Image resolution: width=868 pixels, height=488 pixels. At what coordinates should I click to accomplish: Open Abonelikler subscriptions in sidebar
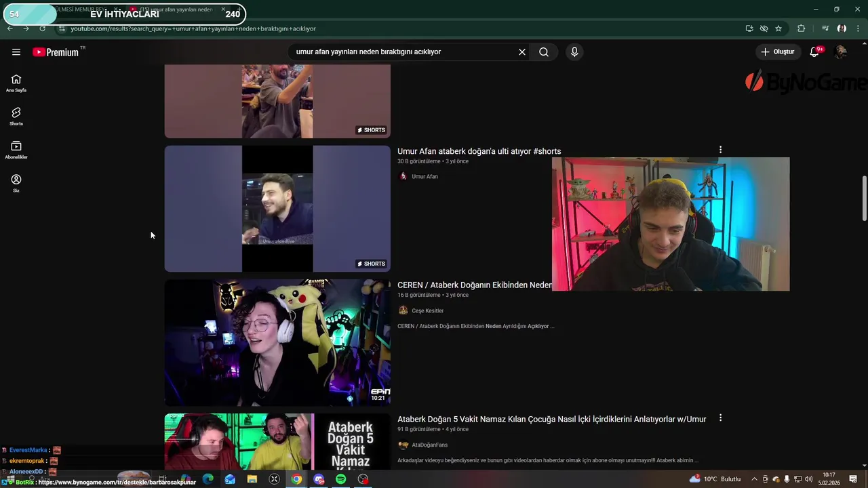click(16, 150)
